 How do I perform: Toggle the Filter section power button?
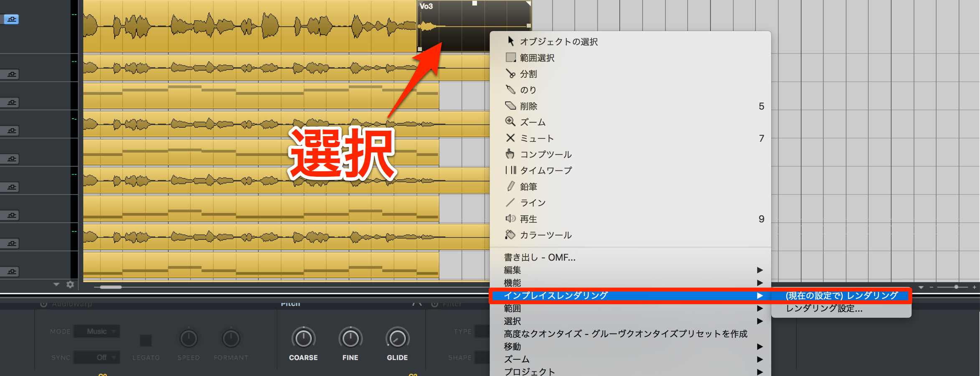(x=434, y=304)
